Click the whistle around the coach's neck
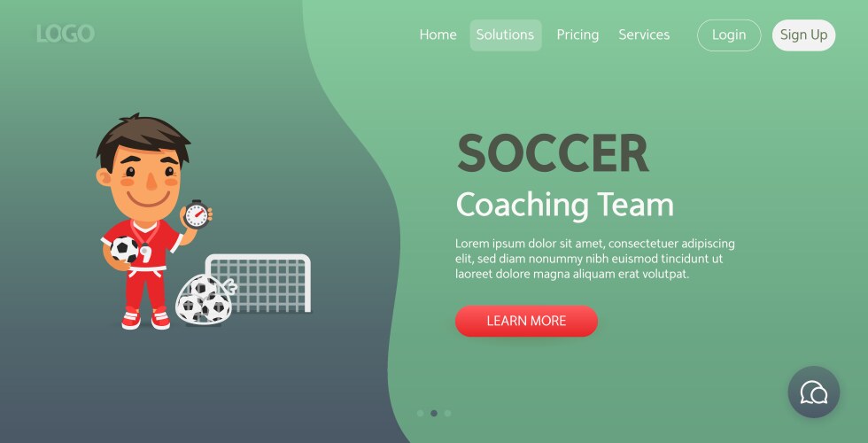This screenshot has width=868, height=443. coord(145,253)
